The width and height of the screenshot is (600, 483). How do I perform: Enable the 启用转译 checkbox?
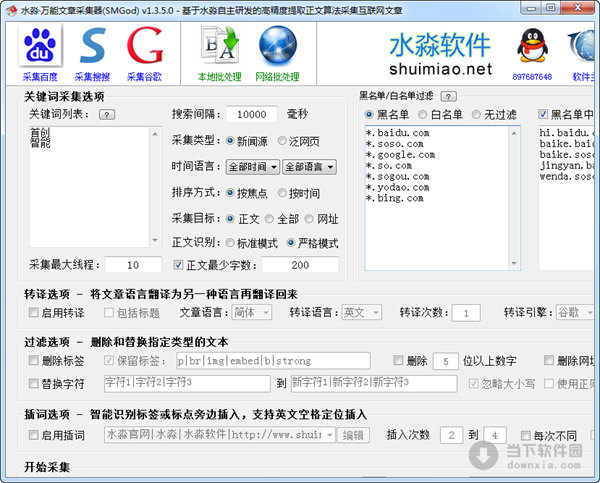pos(34,312)
